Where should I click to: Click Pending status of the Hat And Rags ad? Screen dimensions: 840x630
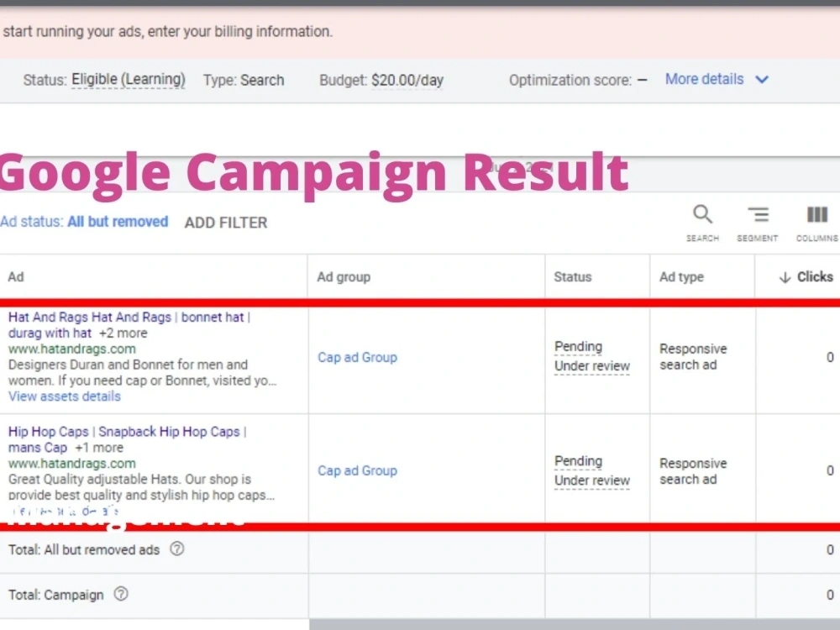tap(578, 347)
